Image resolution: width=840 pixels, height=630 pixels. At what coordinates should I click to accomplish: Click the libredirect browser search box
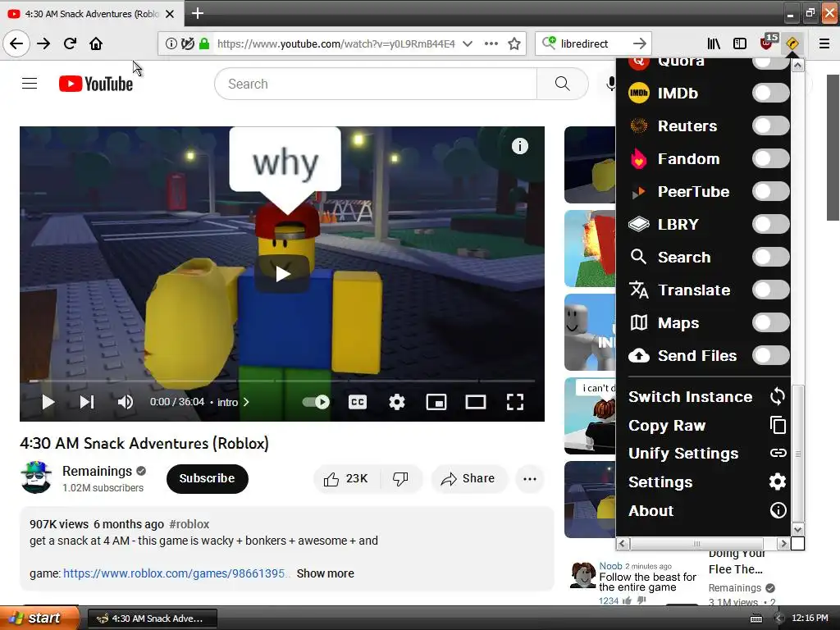(594, 43)
